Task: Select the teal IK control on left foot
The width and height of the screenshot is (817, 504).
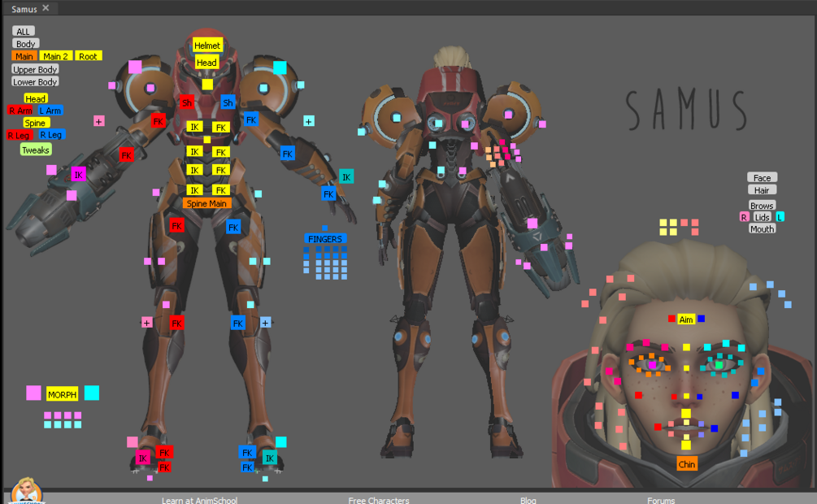Action: click(x=269, y=458)
